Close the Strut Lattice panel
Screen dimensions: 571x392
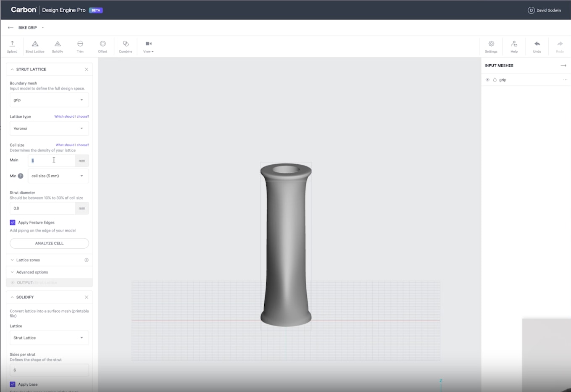tap(87, 69)
